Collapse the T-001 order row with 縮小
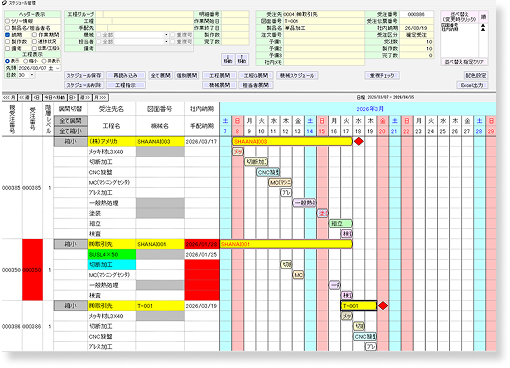Screen dimensions: 510x368 click(70, 306)
